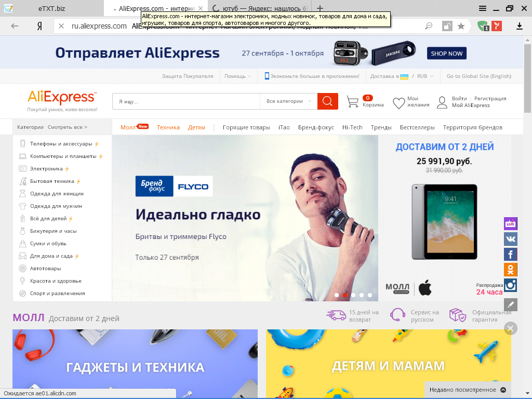Screen dimensions: 532x399
Task: Open the Instagram social side button
Action: coord(510,285)
